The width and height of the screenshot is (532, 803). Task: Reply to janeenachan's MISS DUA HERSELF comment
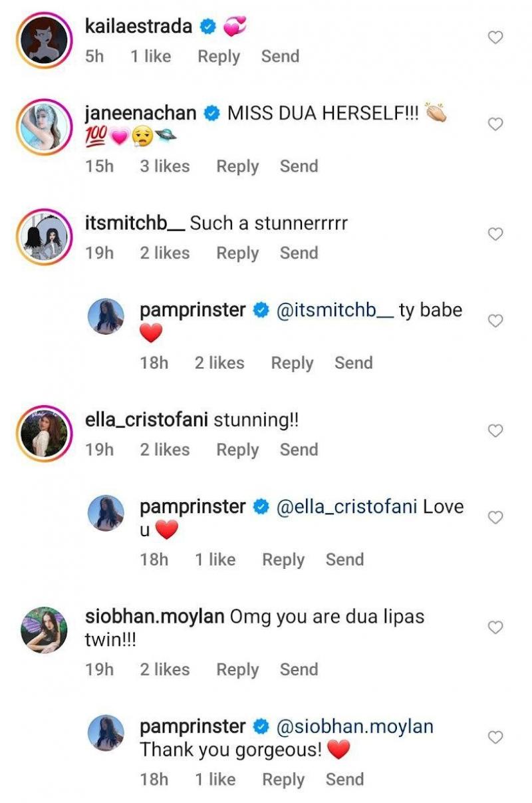point(237,166)
